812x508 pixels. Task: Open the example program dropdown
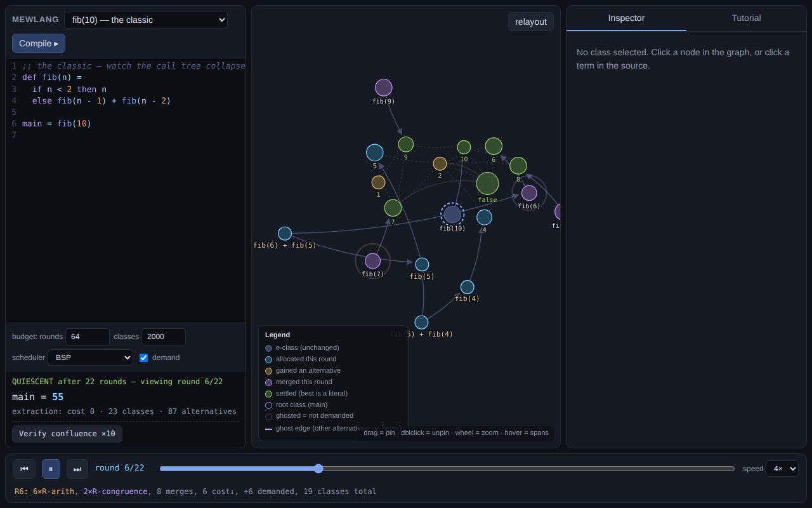pos(146,20)
